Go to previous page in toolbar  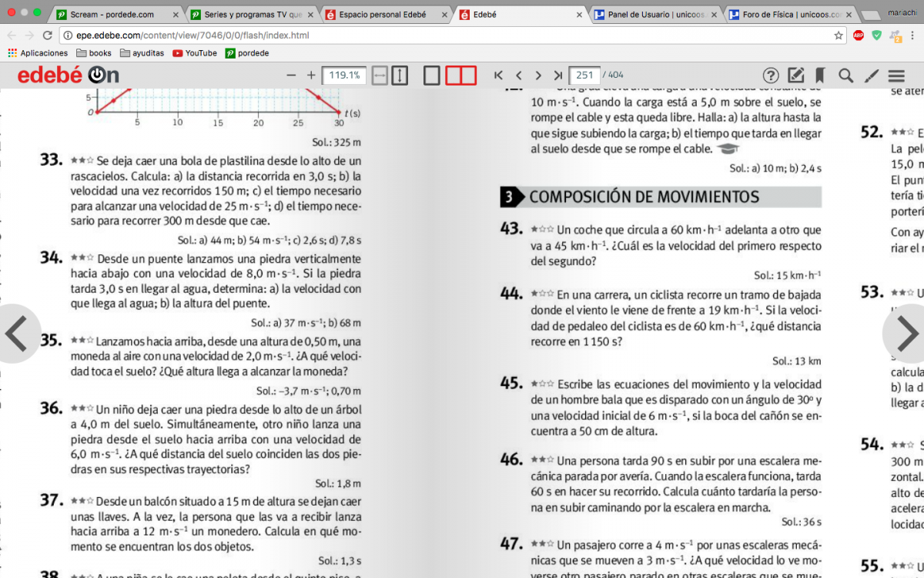(x=518, y=76)
